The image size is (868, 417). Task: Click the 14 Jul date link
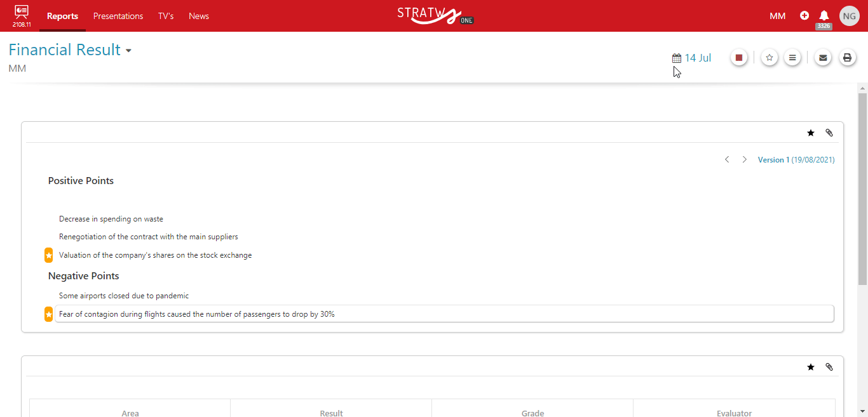pyautogui.click(x=698, y=58)
